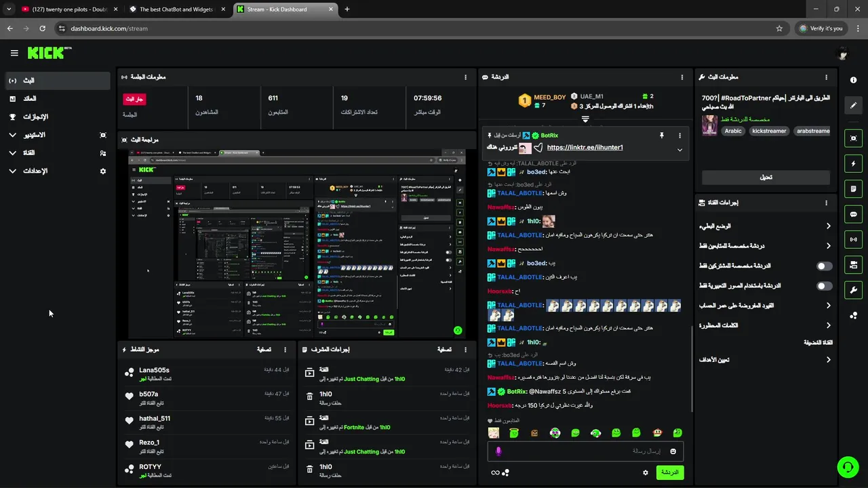Click the three-dots cluster icon in the right rail

point(853,315)
